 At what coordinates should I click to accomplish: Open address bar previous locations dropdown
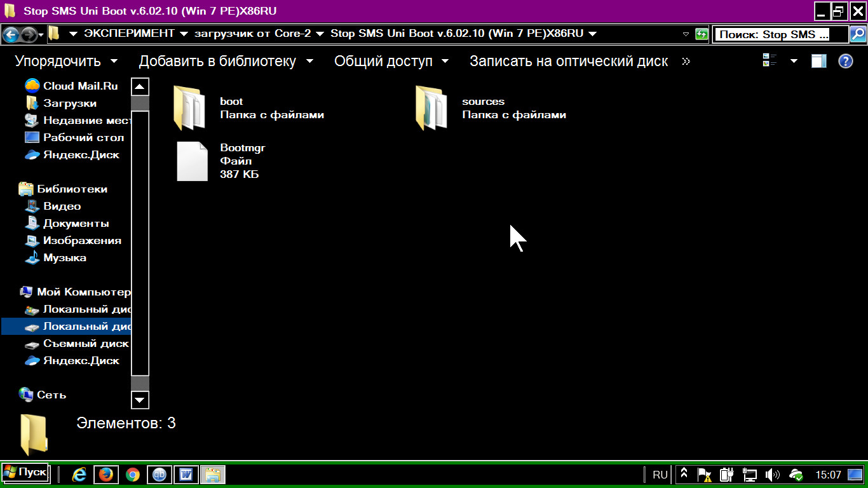pos(686,34)
